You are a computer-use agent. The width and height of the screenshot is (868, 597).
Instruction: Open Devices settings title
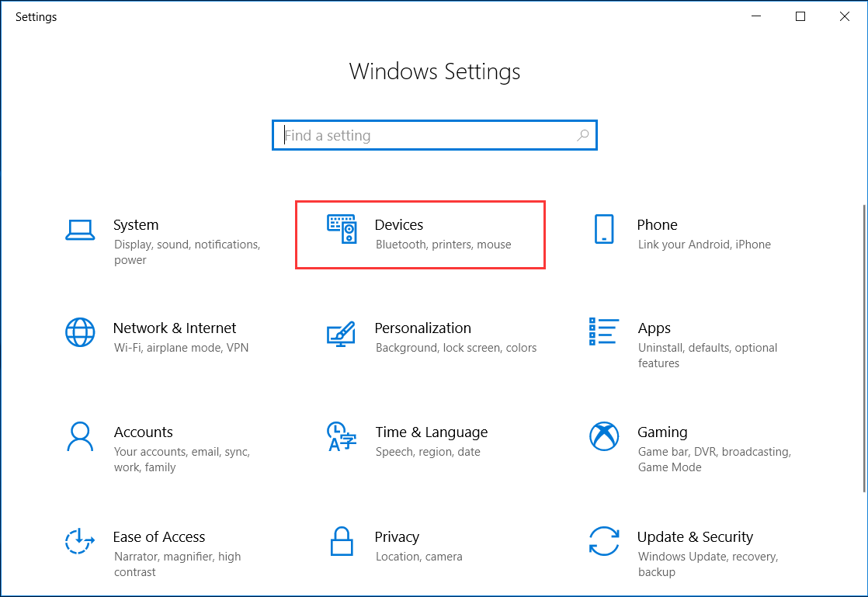[x=398, y=224]
